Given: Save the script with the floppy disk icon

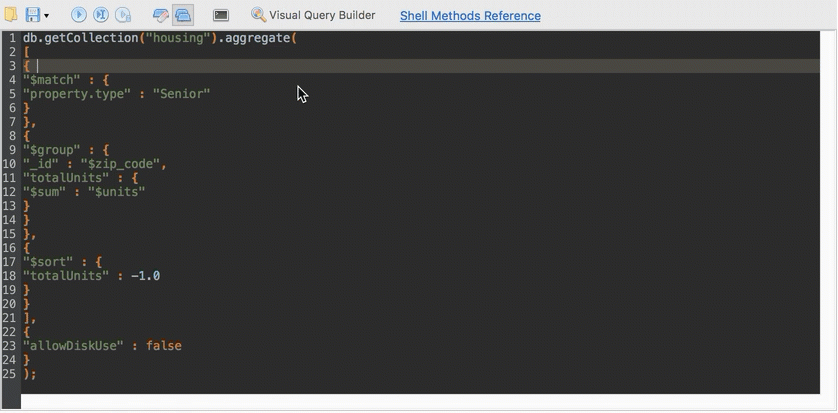Looking at the screenshot, I should pos(33,15).
